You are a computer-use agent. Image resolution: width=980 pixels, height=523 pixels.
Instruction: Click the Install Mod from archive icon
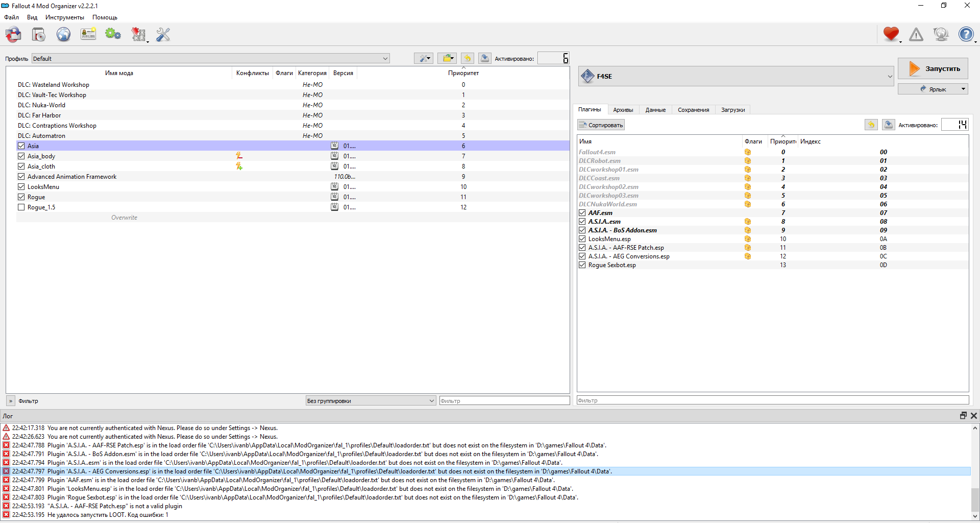click(x=38, y=35)
